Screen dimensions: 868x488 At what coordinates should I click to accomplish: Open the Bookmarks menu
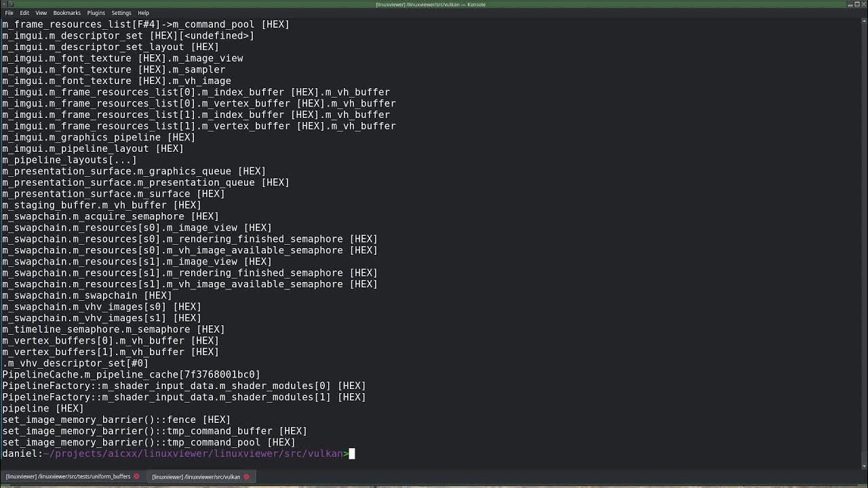(x=66, y=13)
